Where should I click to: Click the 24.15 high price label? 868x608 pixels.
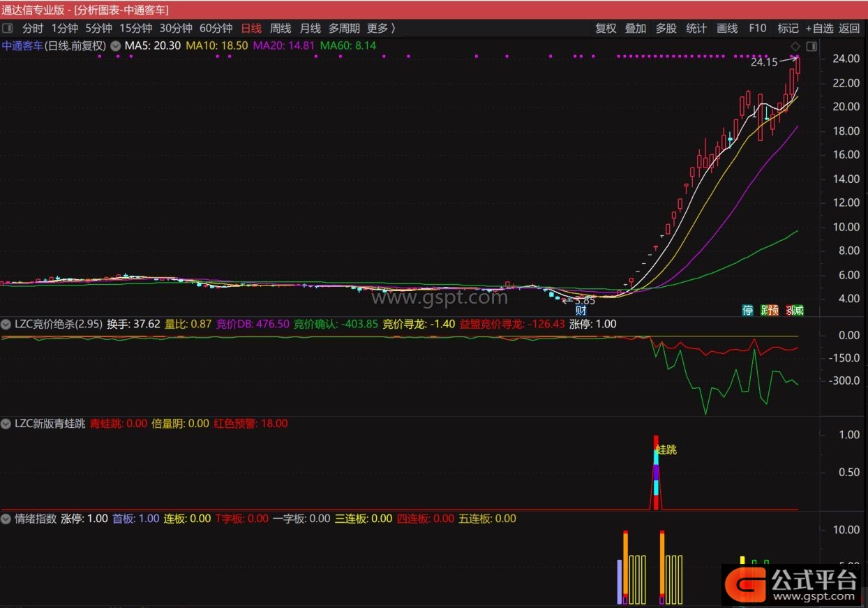[x=764, y=62]
